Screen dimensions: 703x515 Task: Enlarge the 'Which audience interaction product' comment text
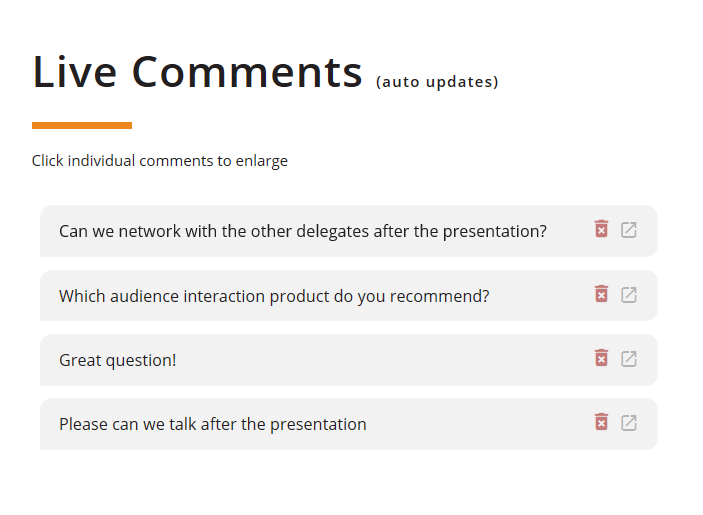274,296
